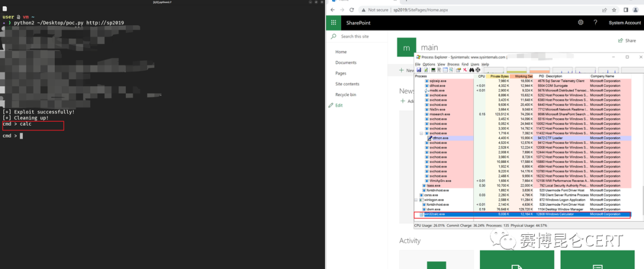Screen dimensions: 644x269
Task: Collapse the winlogon.exe tree node
Action: [x=416, y=200]
